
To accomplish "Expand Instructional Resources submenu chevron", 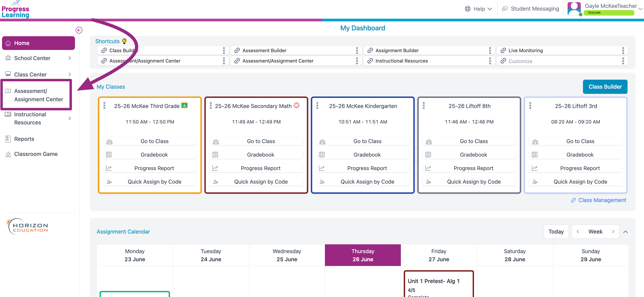I will tap(70, 118).
